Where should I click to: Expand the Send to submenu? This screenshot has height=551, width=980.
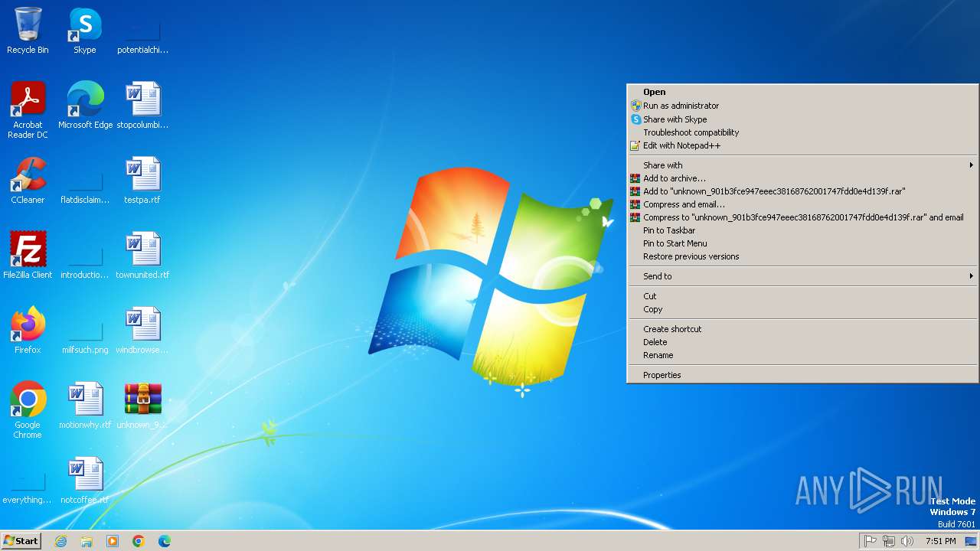coord(802,276)
